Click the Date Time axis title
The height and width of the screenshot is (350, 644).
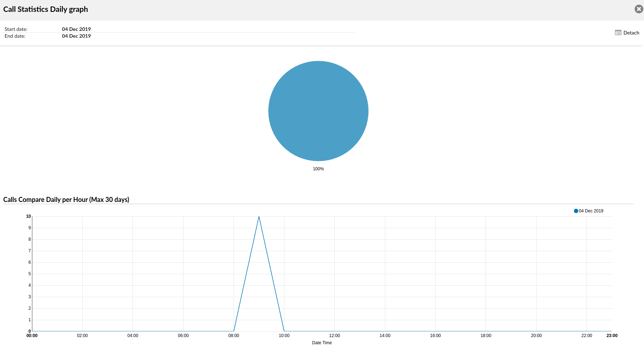tap(322, 343)
